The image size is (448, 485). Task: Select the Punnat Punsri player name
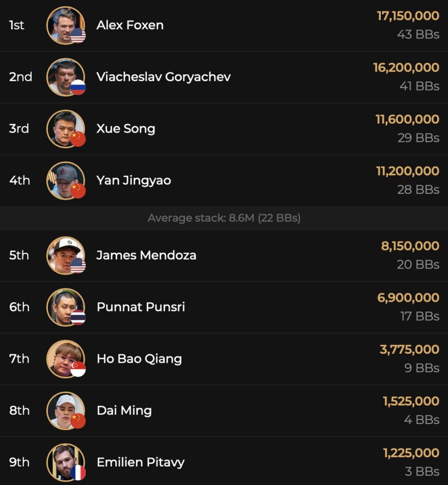point(141,307)
